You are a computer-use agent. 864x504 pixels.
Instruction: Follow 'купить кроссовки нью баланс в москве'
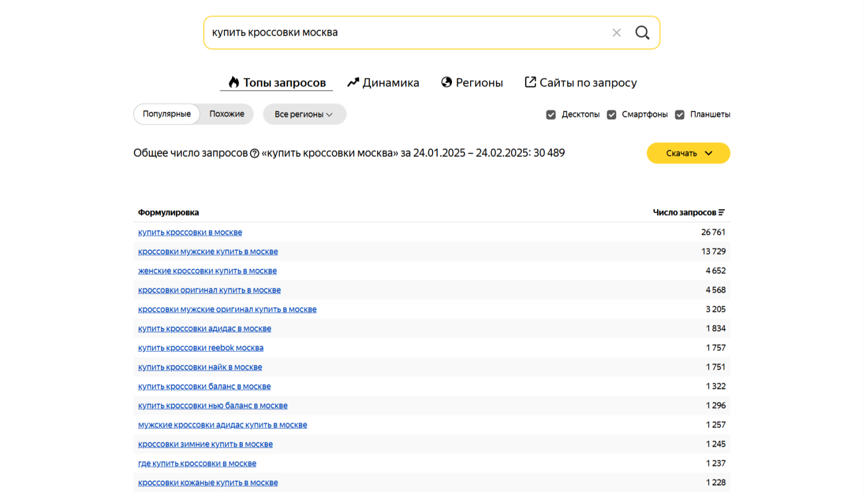click(213, 406)
